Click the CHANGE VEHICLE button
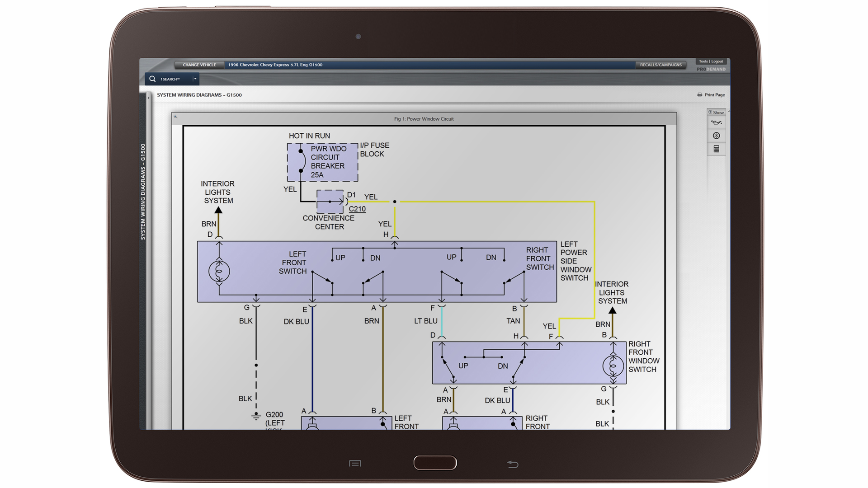Image resolution: width=868 pixels, height=488 pixels. (199, 65)
